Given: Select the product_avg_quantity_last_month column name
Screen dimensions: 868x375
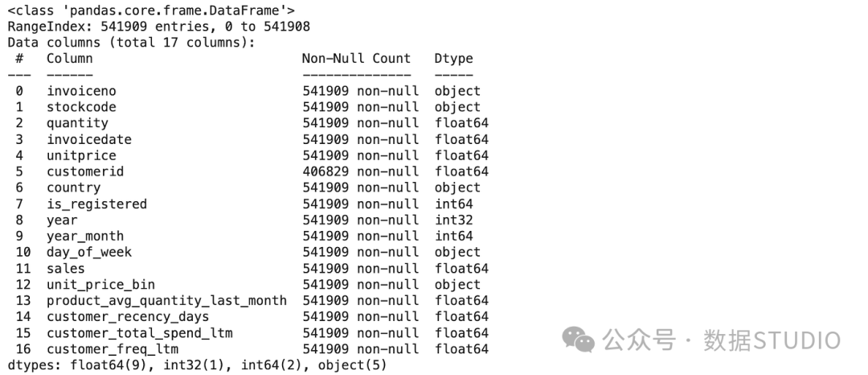Looking at the screenshot, I should tap(166, 301).
